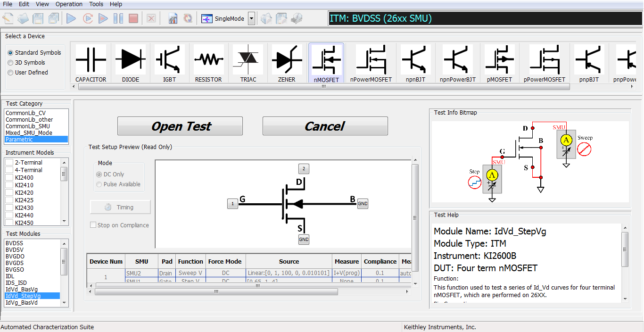The image size is (644, 332).
Task: Select the TRIAC device symbol
Action: pos(248,63)
